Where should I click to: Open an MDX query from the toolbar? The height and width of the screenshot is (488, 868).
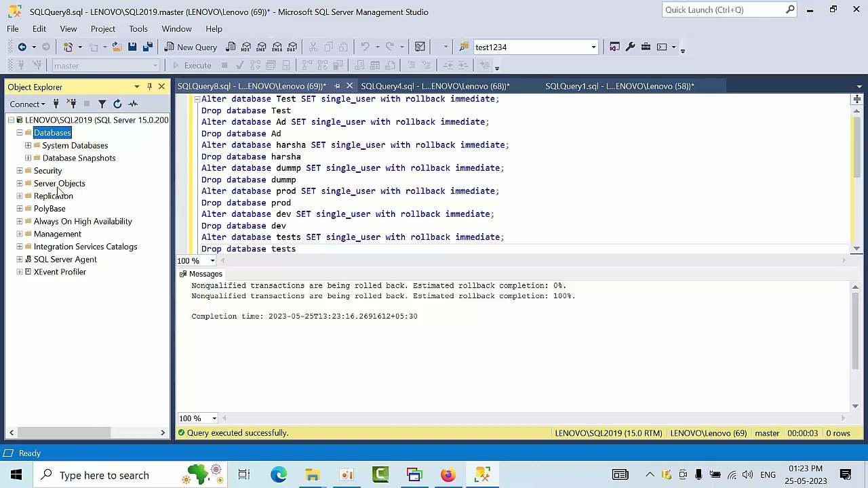[246, 47]
